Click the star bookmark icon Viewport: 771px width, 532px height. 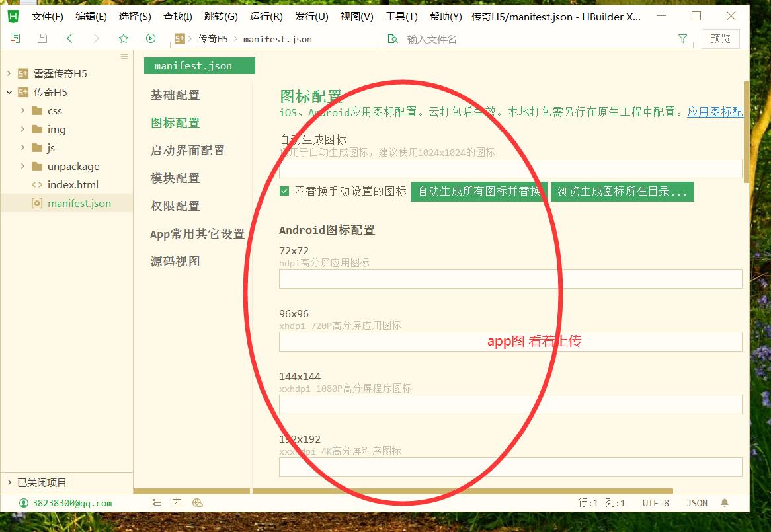coord(123,39)
